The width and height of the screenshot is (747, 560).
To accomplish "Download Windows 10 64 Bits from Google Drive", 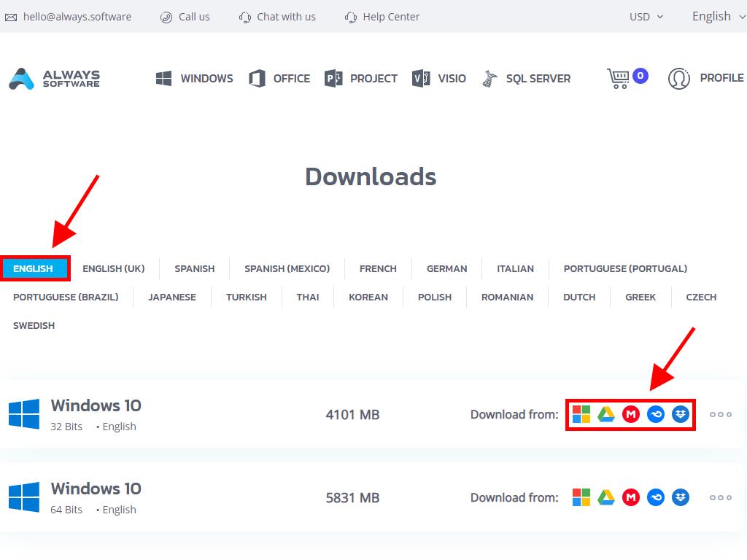I will 606,497.
